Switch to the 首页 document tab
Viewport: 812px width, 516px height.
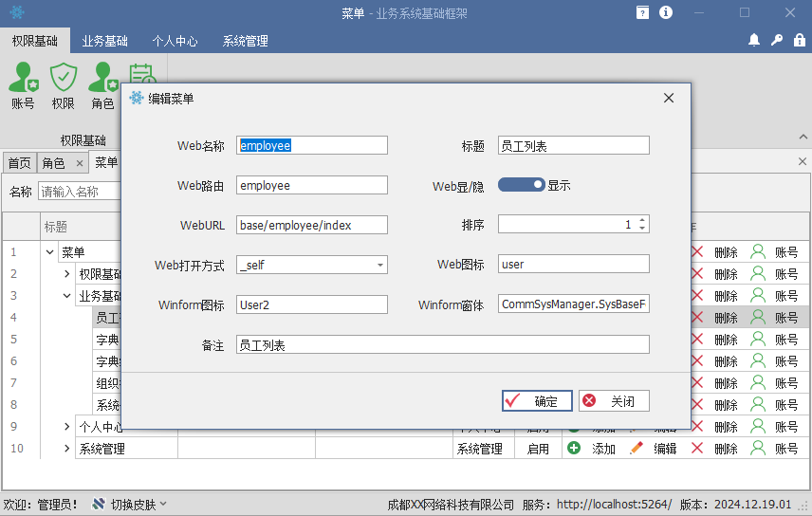[20, 163]
